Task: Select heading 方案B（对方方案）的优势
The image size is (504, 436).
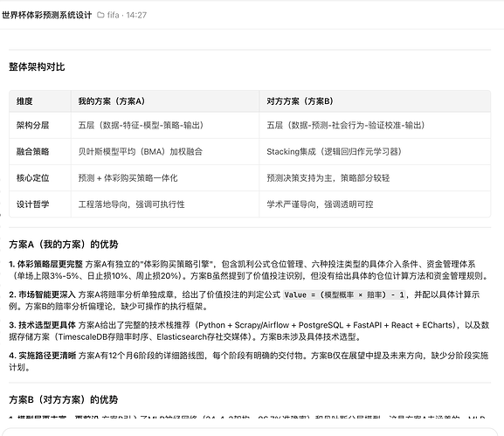Action: pyautogui.click(x=63, y=399)
